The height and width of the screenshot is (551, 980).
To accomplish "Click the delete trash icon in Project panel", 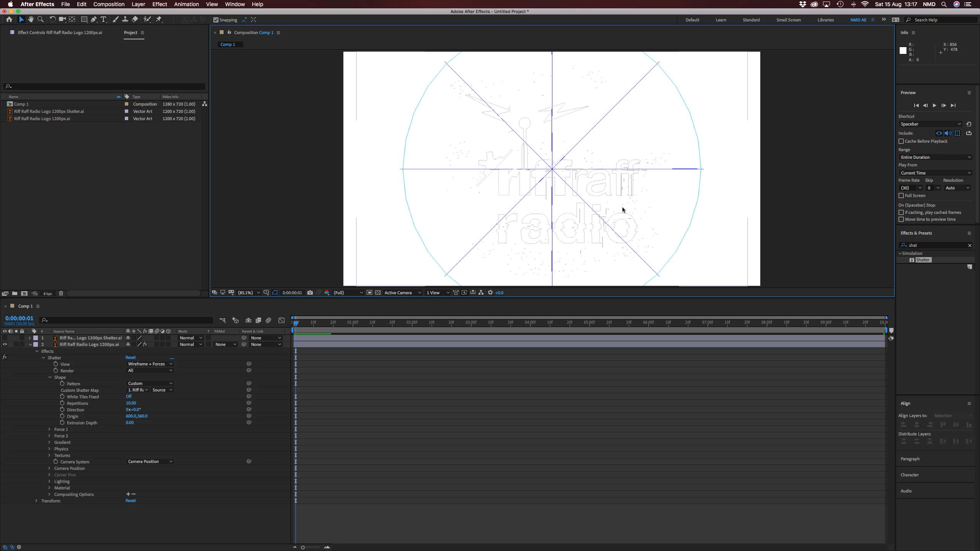I will [x=61, y=293].
